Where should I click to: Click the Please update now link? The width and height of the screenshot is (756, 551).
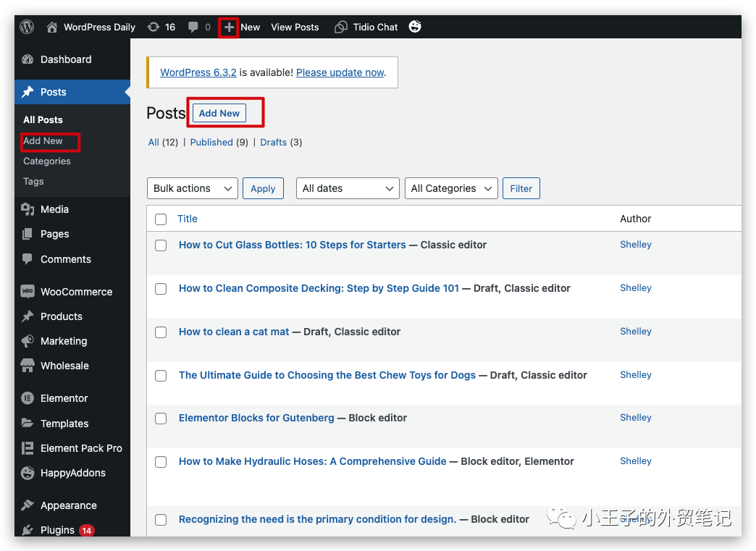[340, 72]
